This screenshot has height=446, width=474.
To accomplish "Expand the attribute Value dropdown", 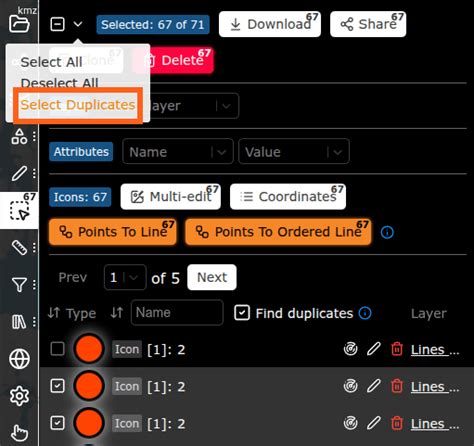I will 294,152.
